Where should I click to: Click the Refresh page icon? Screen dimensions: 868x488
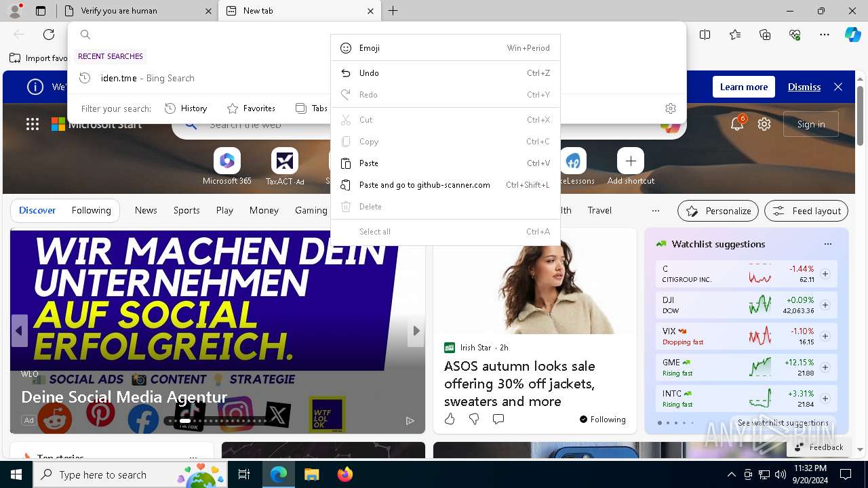[x=49, y=35]
